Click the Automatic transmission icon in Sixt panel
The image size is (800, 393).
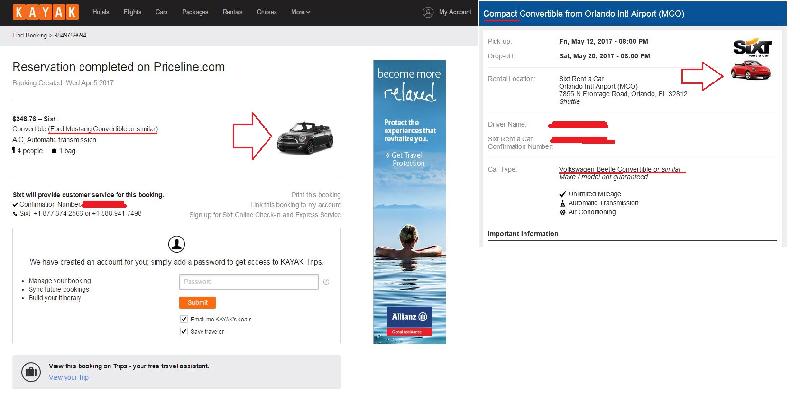pyautogui.click(x=563, y=203)
